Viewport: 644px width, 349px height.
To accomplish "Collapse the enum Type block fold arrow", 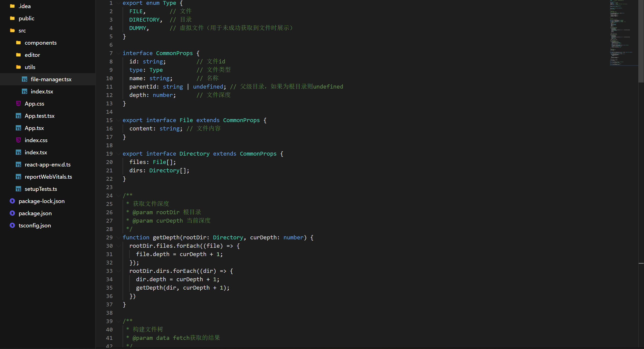I will tap(118, 3).
